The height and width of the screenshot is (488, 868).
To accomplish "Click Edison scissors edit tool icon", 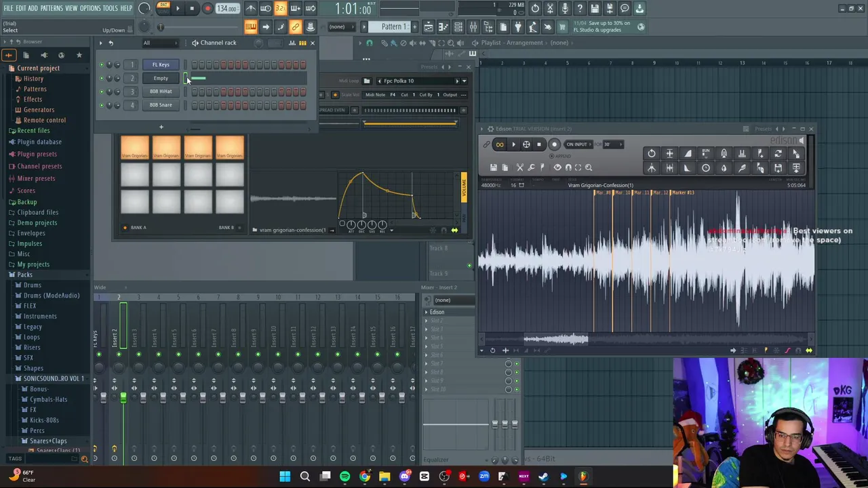I will point(520,167).
